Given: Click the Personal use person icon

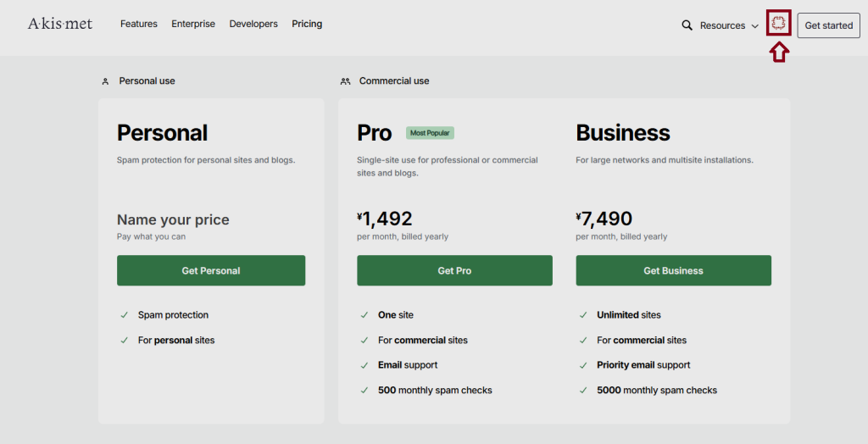Looking at the screenshot, I should coord(105,81).
